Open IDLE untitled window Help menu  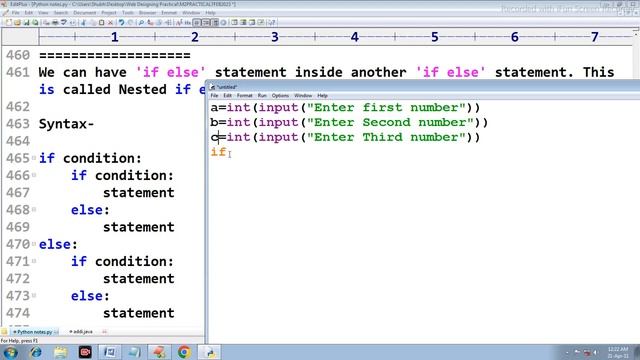(x=322, y=96)
